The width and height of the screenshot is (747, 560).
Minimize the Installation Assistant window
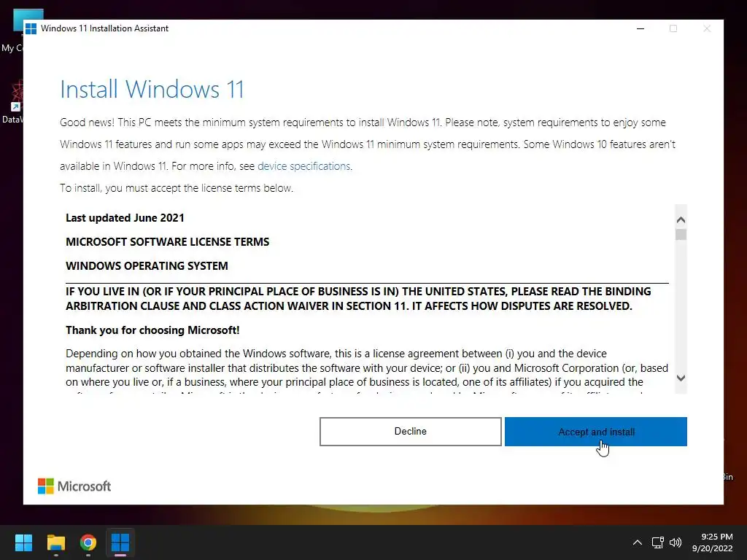640,28
